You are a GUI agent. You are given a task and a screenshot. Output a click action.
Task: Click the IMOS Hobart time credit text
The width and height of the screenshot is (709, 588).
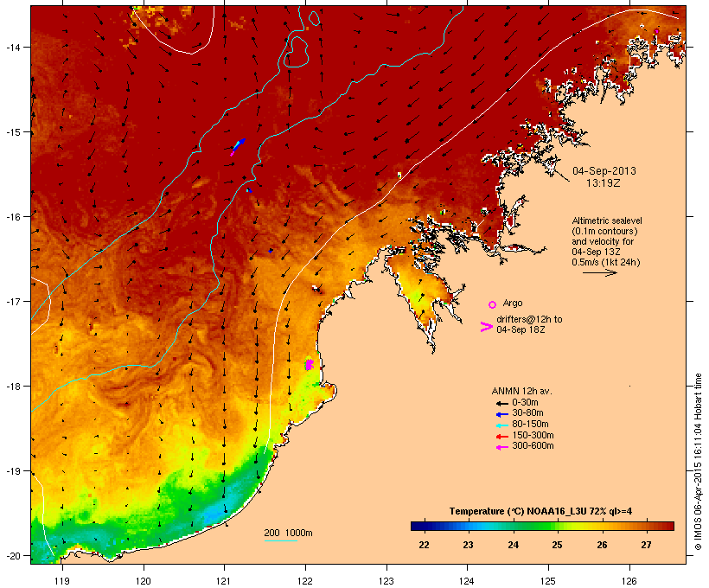699,462
